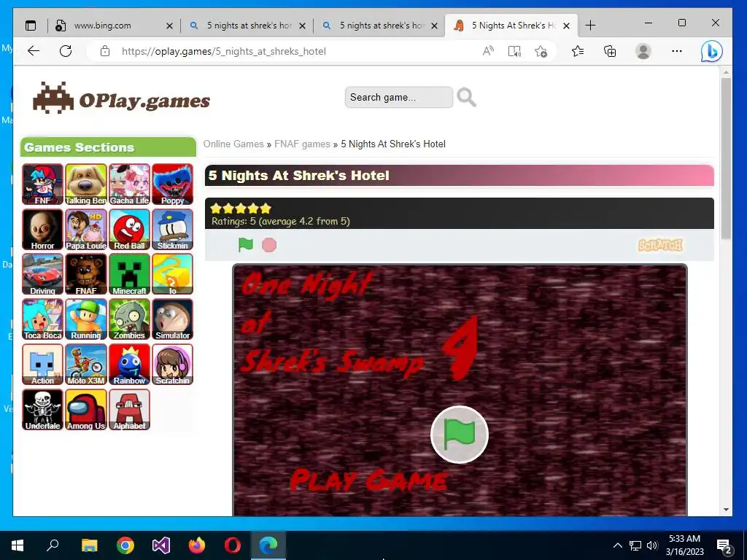This screenshot has width=747, height=560.
Task: Open the Zombies games section
Action: click(129, 319)
